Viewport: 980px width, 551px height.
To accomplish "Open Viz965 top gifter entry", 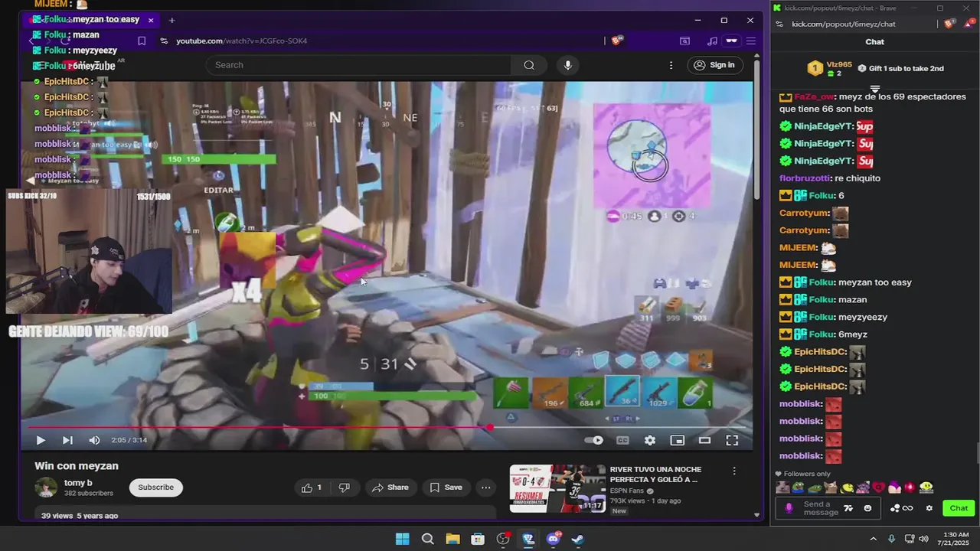I will coord(830,68).
